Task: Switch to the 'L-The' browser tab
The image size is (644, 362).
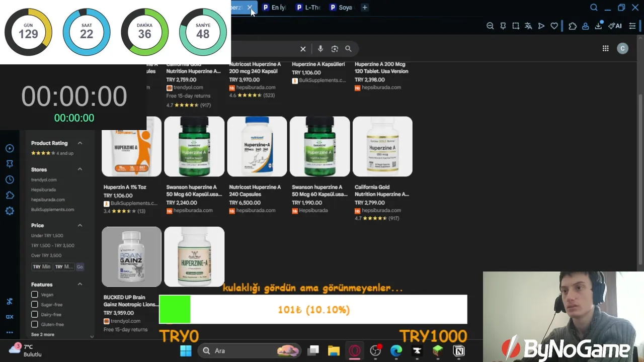Action: pyautogui.click(x=308, y=8)
